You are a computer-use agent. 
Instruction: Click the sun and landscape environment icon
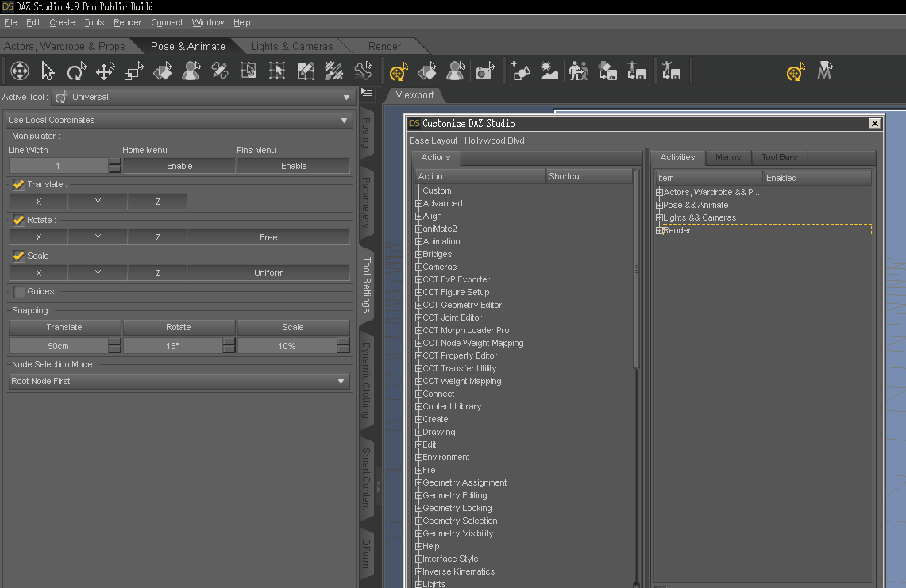coord(549,72)
